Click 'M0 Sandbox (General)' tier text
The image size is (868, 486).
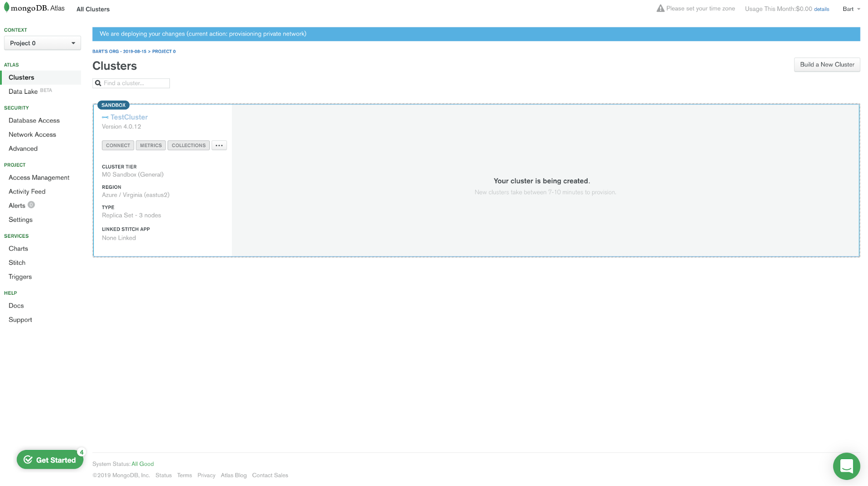point(133,174)
